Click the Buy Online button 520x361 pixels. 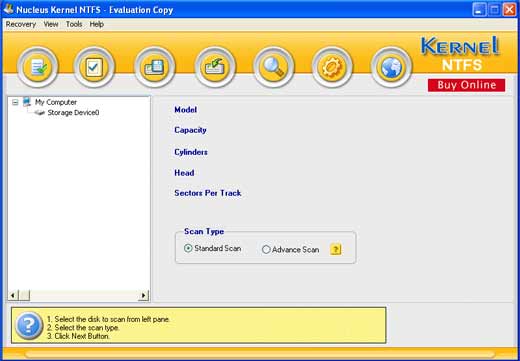click(466, 85)
